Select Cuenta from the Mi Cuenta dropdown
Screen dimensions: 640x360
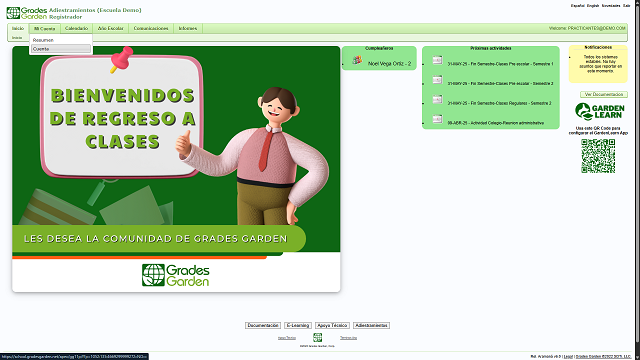(x=61, y=49)
